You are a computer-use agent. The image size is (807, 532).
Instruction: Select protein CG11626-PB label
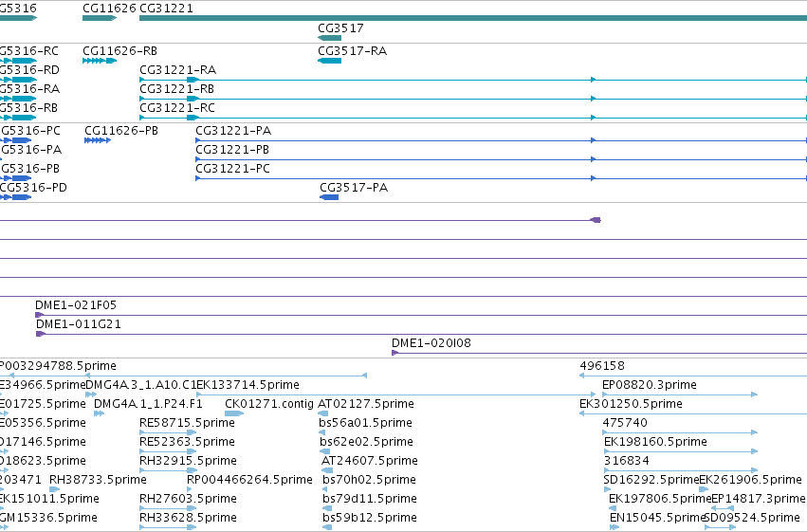point(121,131)
